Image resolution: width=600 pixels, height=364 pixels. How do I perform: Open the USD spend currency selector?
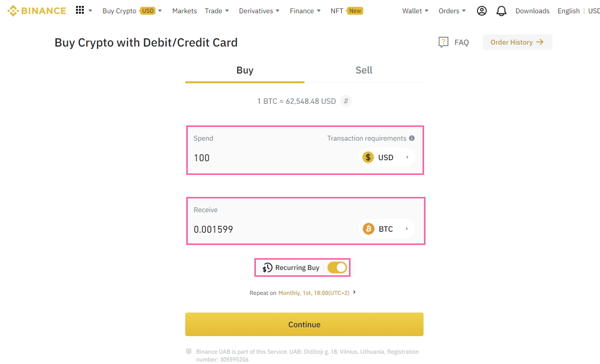point(386,157)
